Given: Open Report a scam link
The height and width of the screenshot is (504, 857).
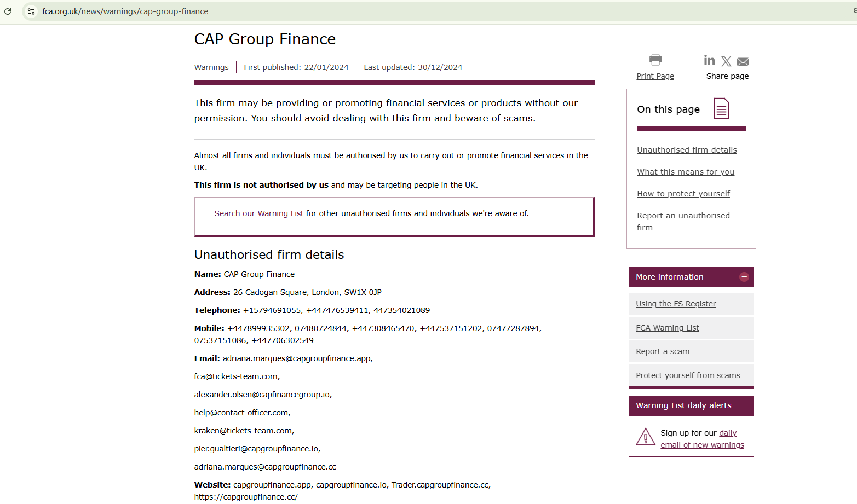Looking at the screenshot, I should coord(663,351).
